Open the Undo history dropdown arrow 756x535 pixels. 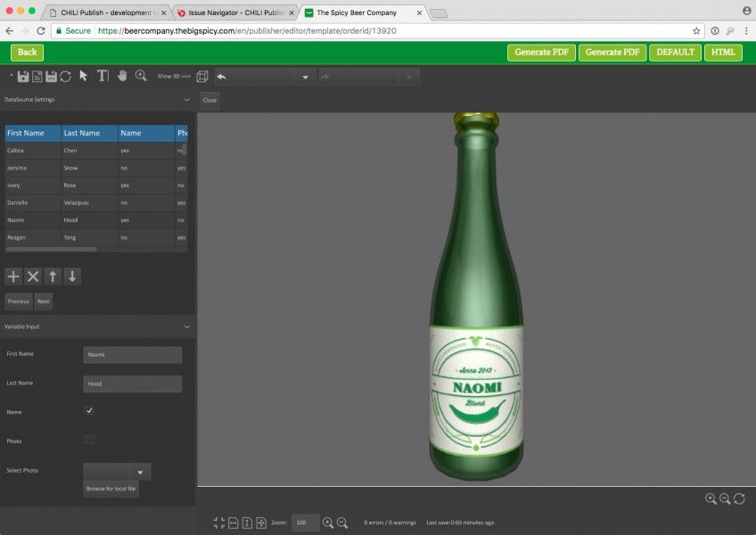pyautogui.click(x=305, y=78)
